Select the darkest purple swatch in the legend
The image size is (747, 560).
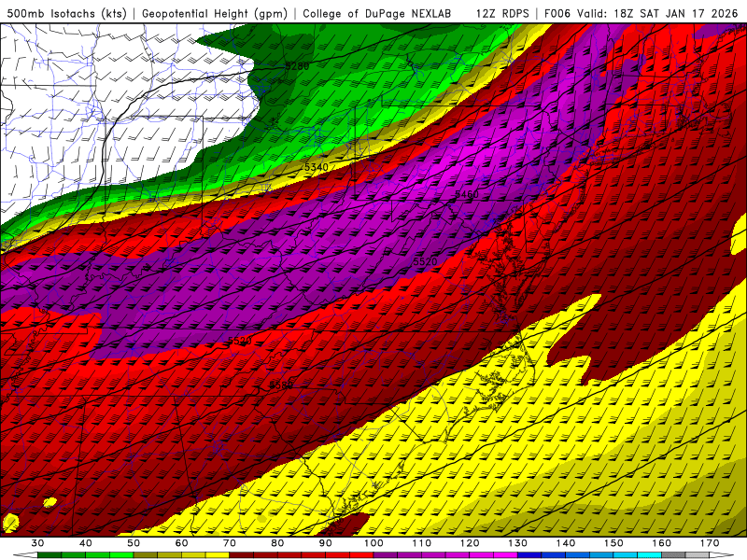point(386,555)
